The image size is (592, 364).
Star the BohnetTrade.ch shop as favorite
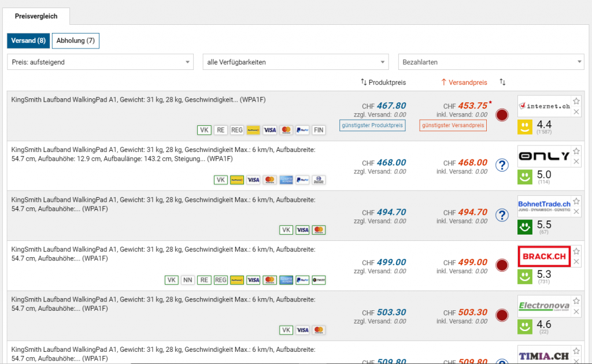[x=576, y=202]
